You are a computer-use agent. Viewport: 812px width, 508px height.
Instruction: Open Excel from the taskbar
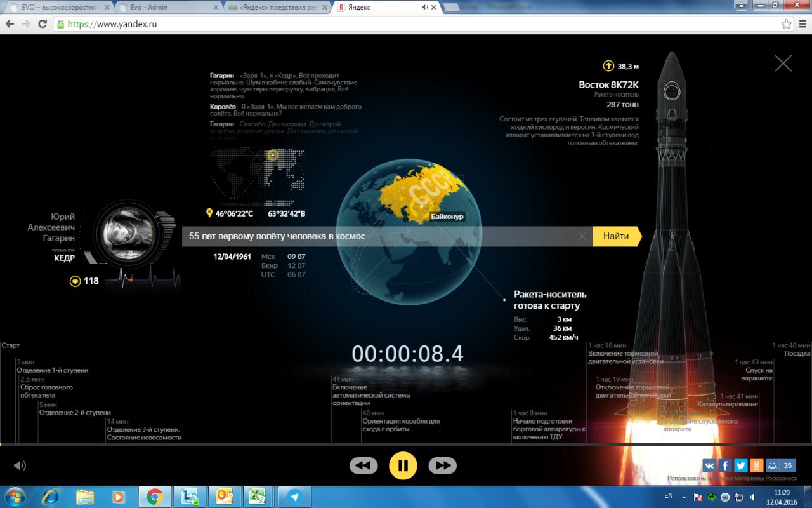tap(256, 496)
